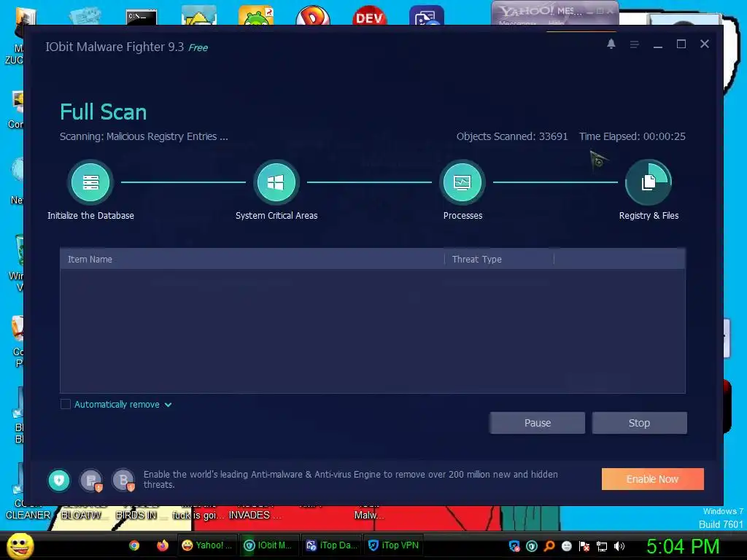Image resolution: width=747 pixels, height=560 pixels.
Task: Click the Full Scan heading
Action: click(x=104, y=112)
